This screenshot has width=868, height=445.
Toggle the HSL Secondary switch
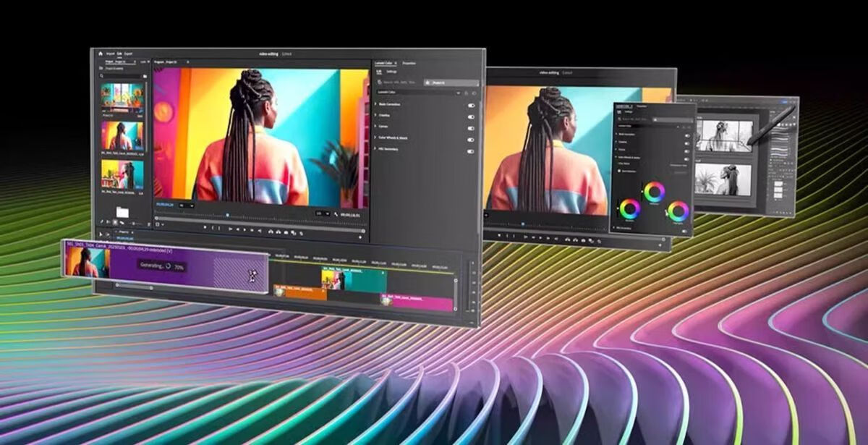(471, 151)
